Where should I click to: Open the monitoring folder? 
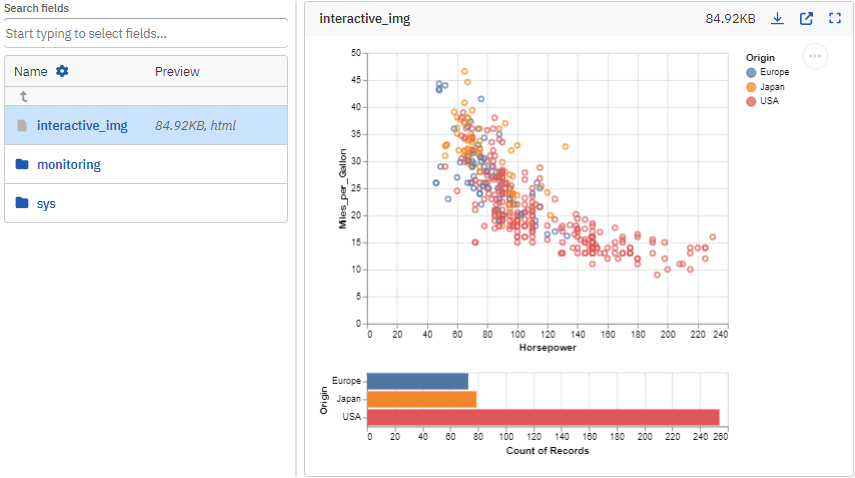pos(68,164)
